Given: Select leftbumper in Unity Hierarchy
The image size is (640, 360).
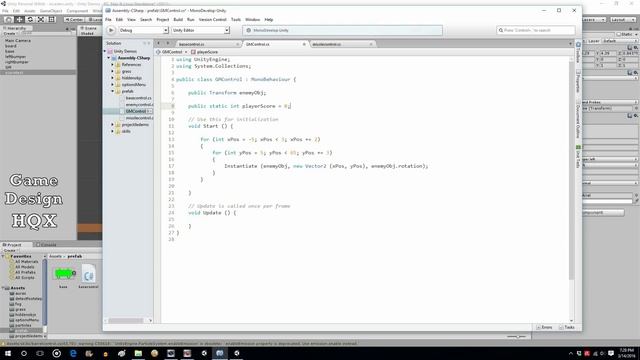Looking at the screenshot, I should [16, 57].
